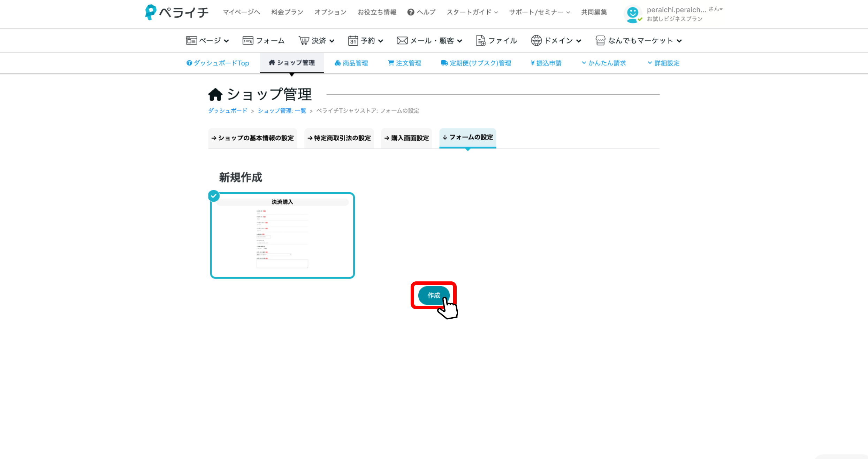Go to マイページへ link
Viewport: 868px width, 459px height.
(242, 12)
